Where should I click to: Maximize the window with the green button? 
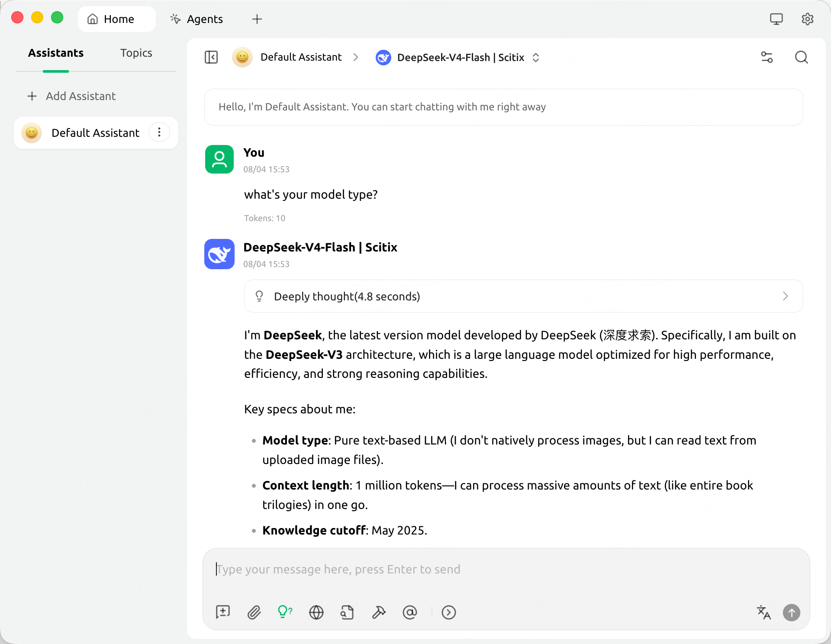click(57, 18)
